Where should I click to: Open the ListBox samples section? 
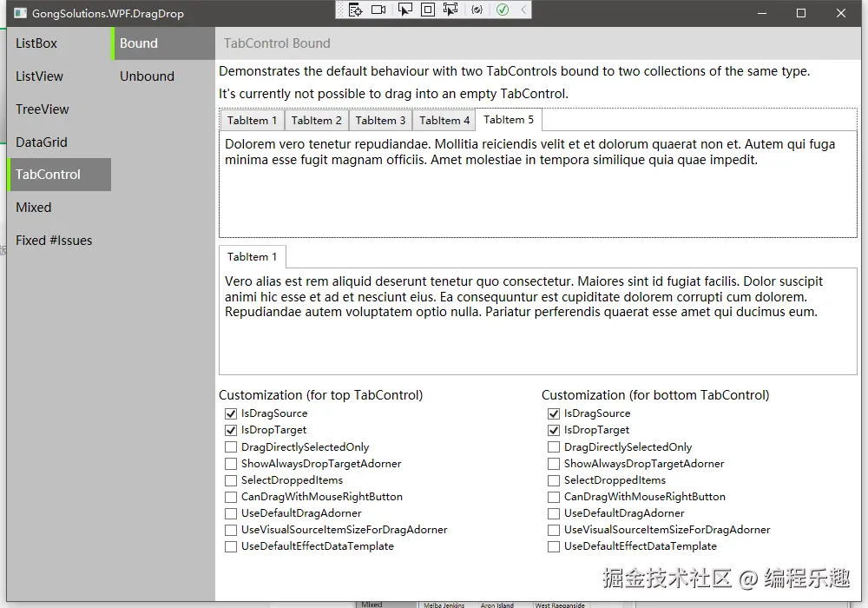click(x=59, y=43)
